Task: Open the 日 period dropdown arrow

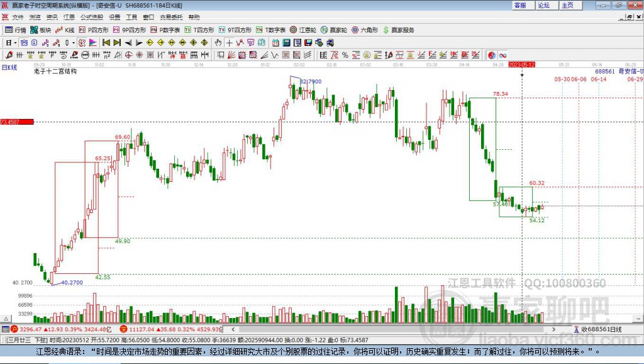Action: 15,43
